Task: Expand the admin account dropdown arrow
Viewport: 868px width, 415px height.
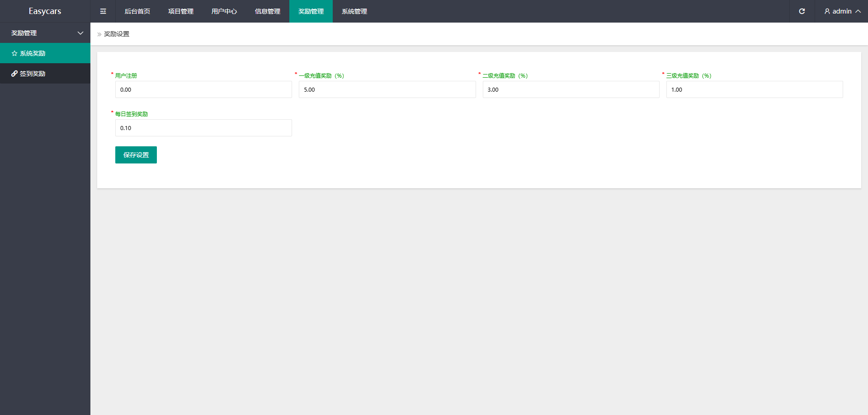Action: click(x=858, y=11)
